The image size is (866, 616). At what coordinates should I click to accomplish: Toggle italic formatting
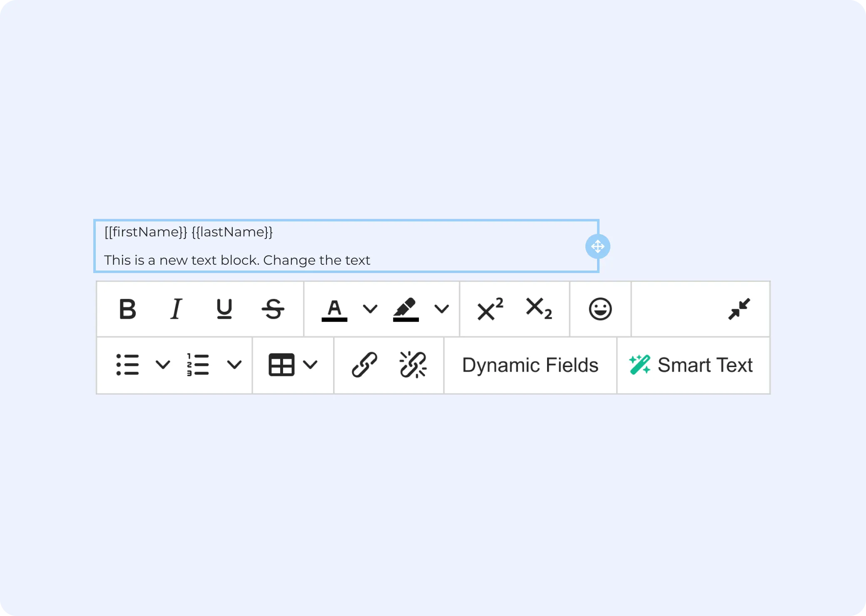[176, 309]
